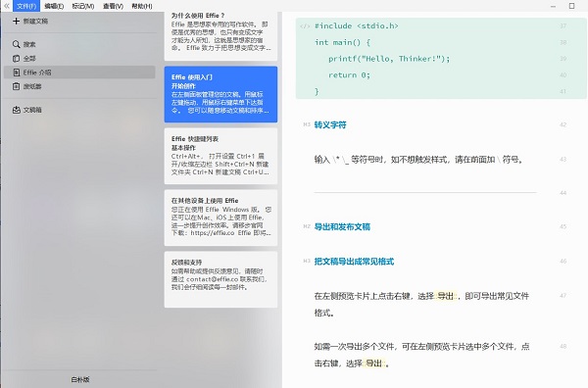This screenshot has width=588, height=388.
Task: Open the trash bin 废纸篓 icon
Action: click(x=16, y=86)
